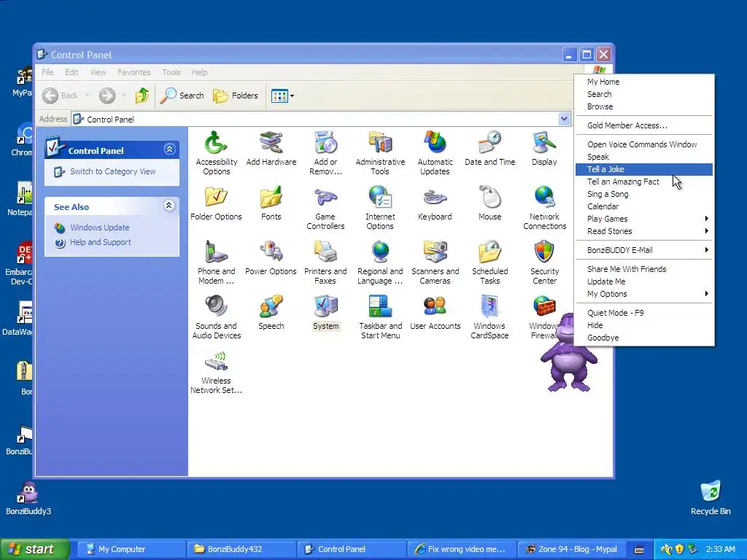Expand the Read Stories submenu
The height and width of the screenshot is (560, 747).
pos(643,231)
